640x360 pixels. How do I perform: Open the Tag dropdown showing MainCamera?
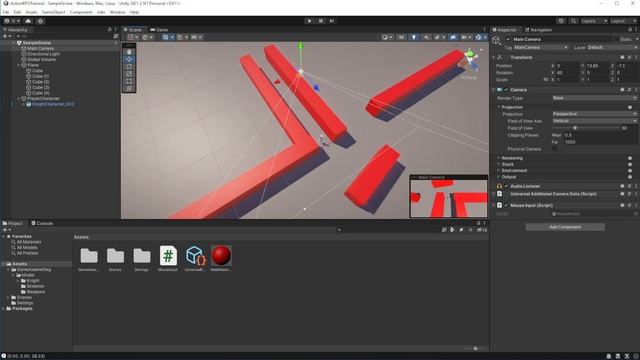(540, 47)
